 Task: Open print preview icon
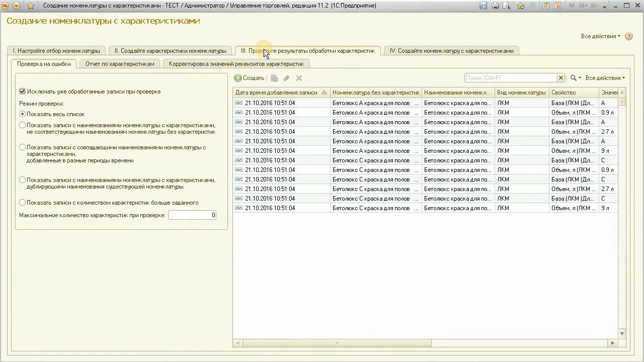pos(507,6)
